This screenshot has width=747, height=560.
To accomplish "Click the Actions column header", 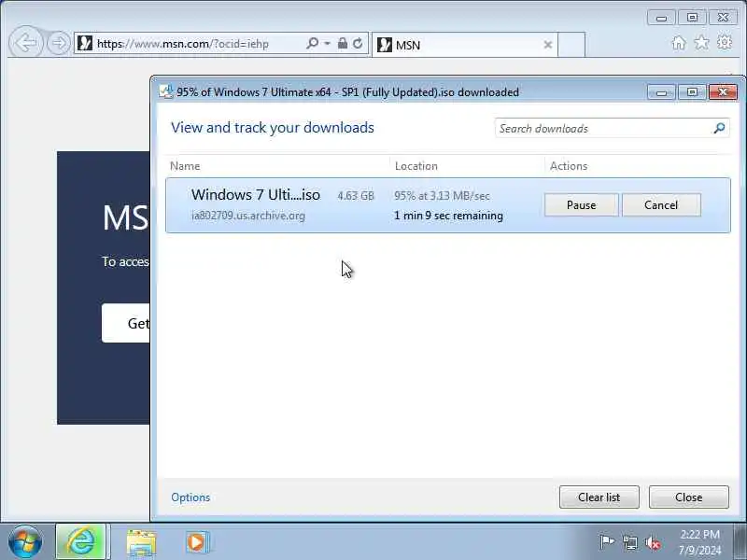I will click(x=569, y=166).
